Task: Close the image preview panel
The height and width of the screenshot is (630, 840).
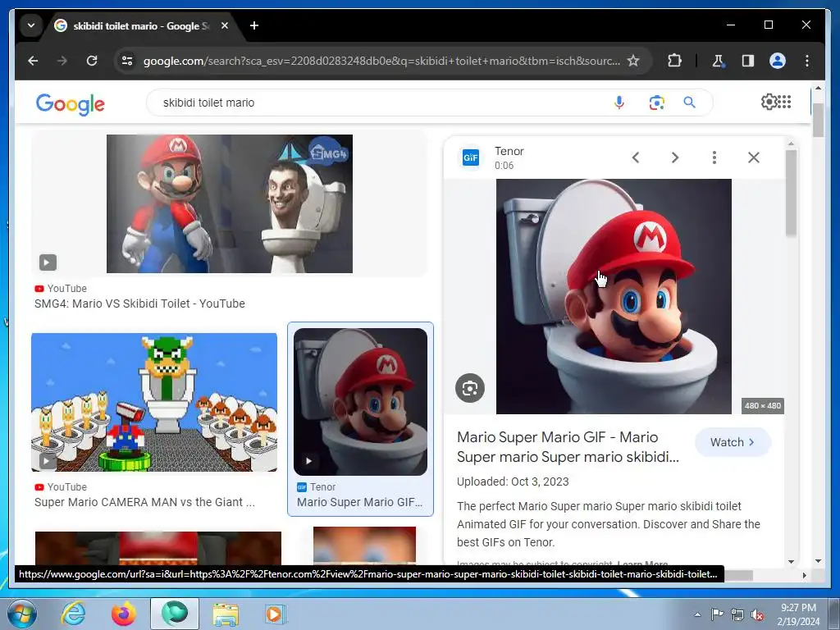Action: tap(754, 157)
